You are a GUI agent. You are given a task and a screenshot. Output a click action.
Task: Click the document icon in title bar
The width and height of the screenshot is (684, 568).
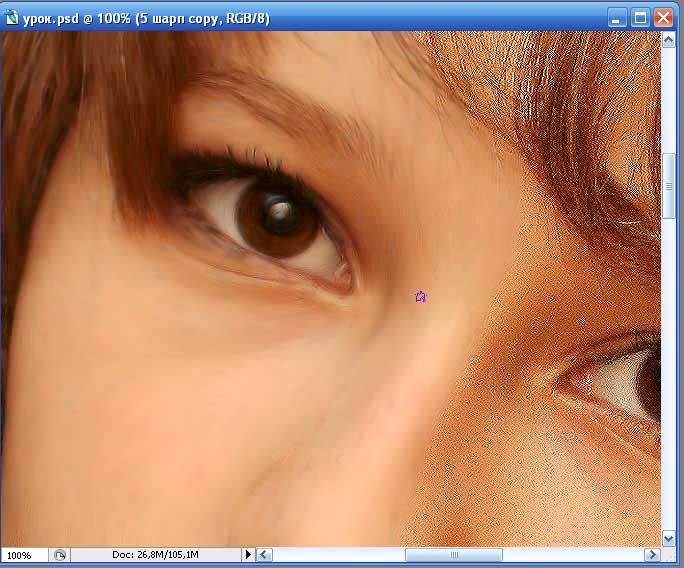click(11, 18)
